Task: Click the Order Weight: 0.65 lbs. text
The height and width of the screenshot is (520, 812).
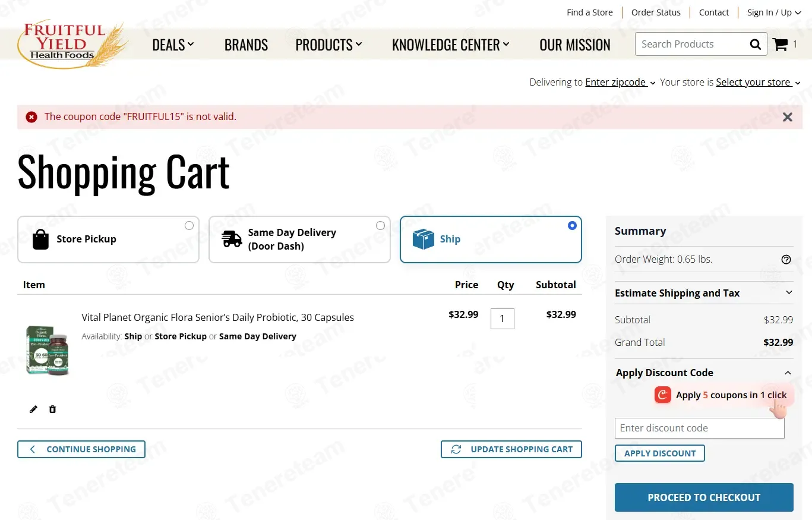Action: coord(663,259)
